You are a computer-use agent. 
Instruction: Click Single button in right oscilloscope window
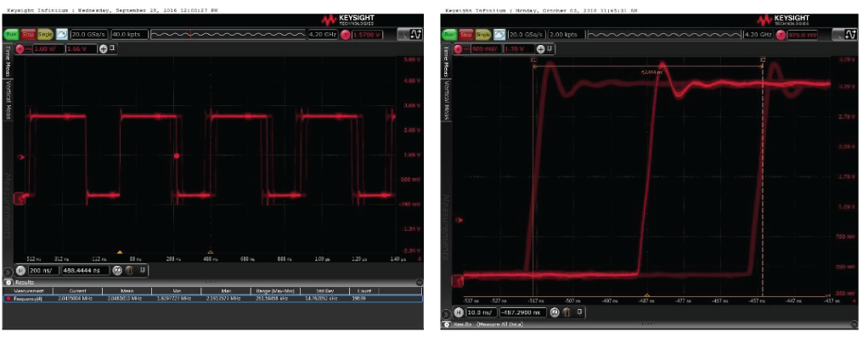click(482, 34)
